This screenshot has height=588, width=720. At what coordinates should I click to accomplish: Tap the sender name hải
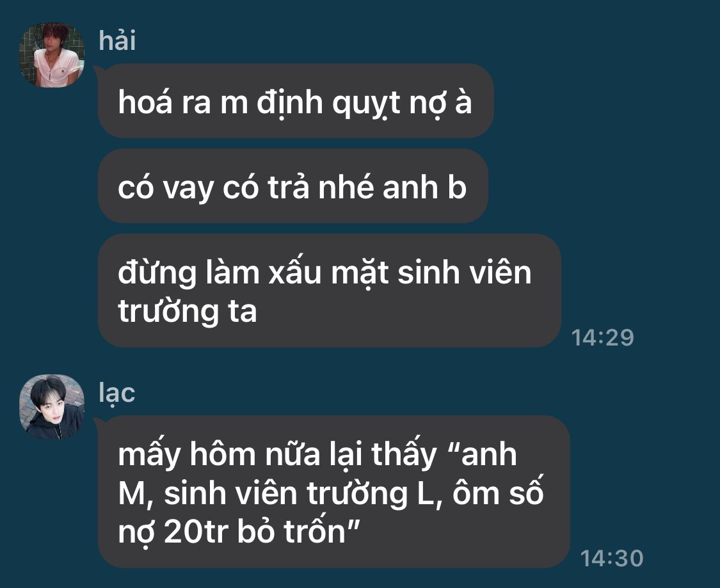tap(117, 40)
